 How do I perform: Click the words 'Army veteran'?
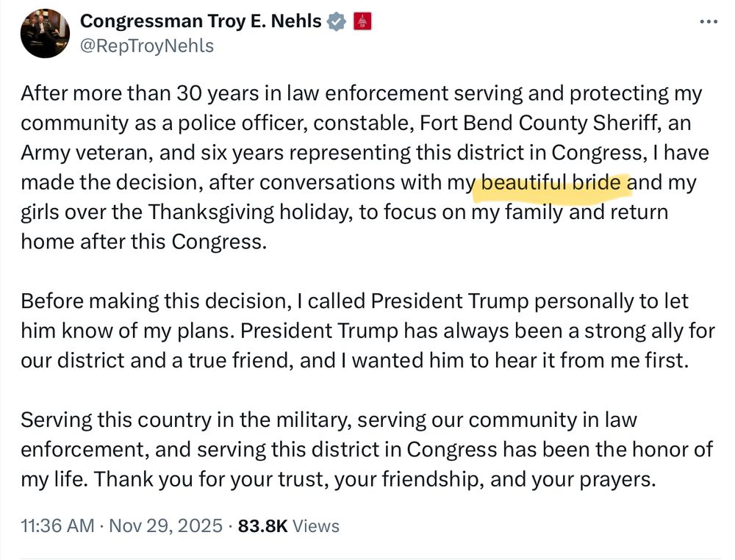[82, 153]
